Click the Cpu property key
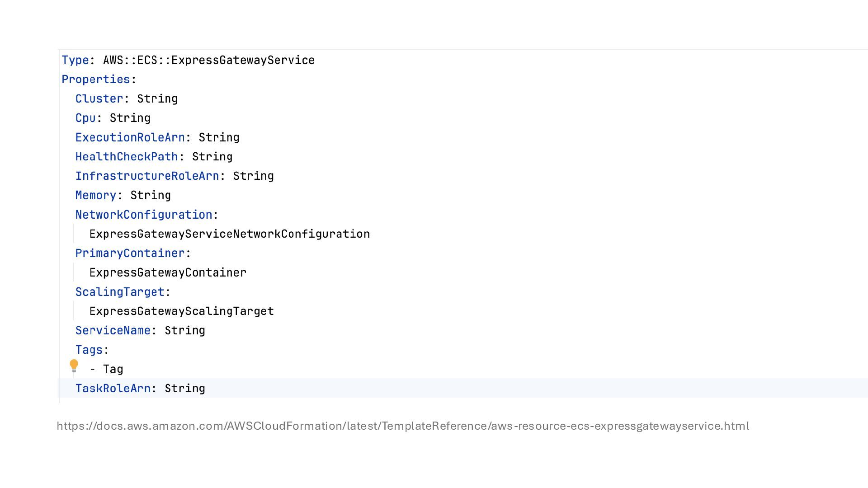The height and width of the screenshot is (488, 868). point(85,118)
